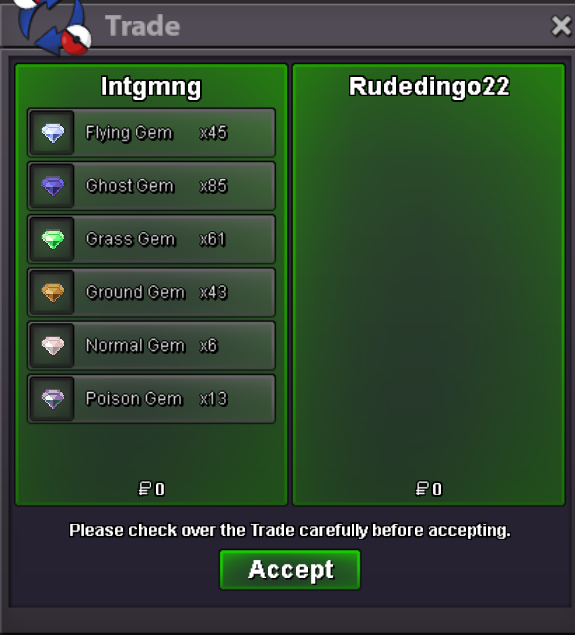This screenshot has width=575, height=635.
Task: Accept the trade
Action: pyautogui.click(x=290, y=569)
